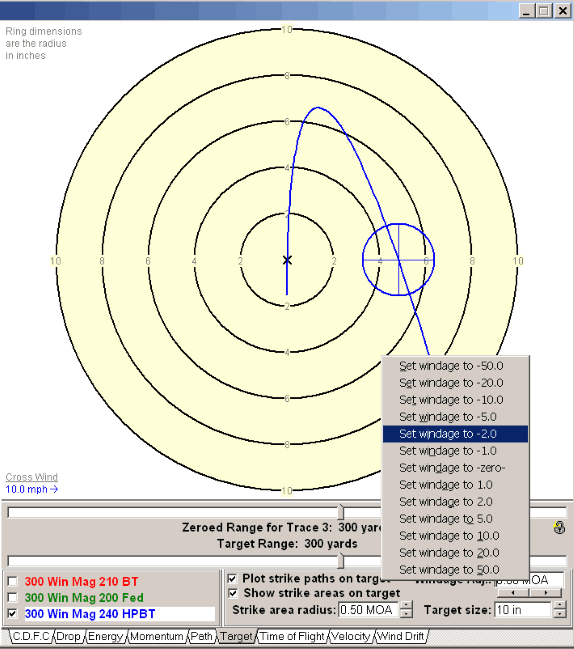The image size is (574, 649).
Task: Choose Set windage to -2.0
Action: tap(455, 434)
